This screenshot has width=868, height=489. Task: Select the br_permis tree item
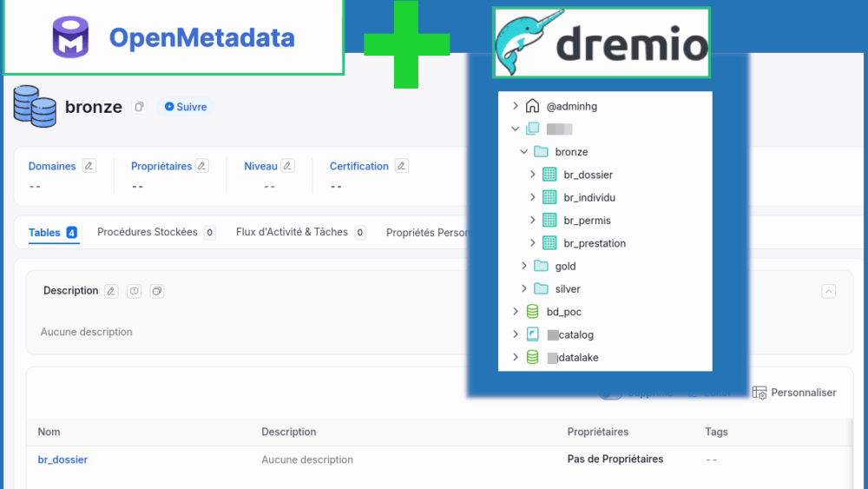coord(588,221)
